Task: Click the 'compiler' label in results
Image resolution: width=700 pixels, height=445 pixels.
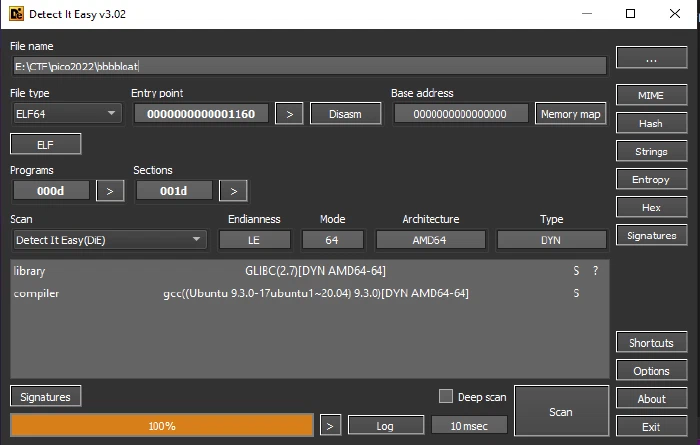Action: pos(36,294)
